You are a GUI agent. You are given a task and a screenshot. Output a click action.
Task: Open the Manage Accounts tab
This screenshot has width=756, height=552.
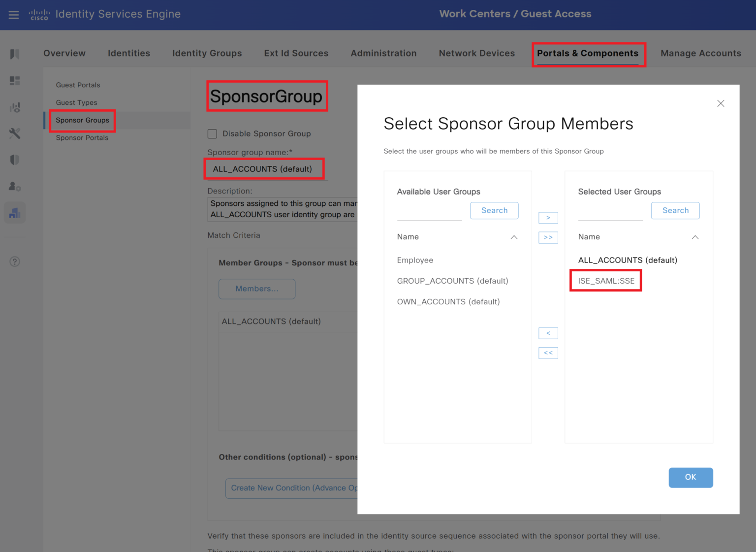pos(701,53)
